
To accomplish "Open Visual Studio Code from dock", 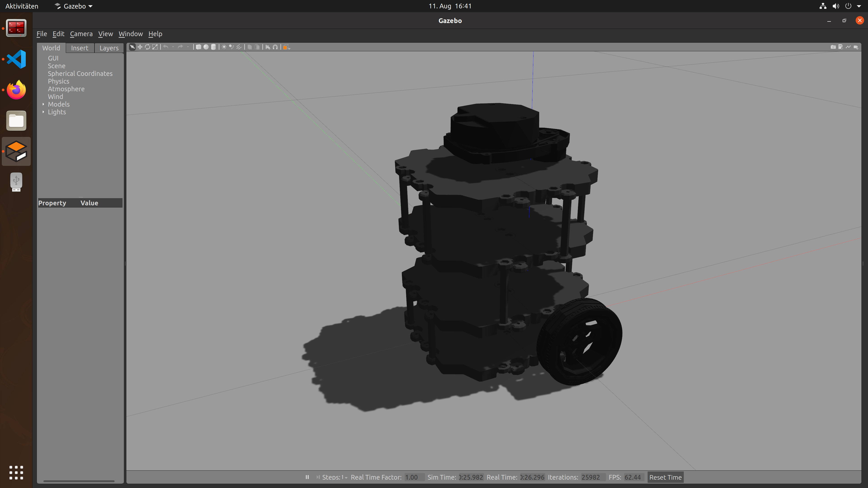I will coord(16,59).
